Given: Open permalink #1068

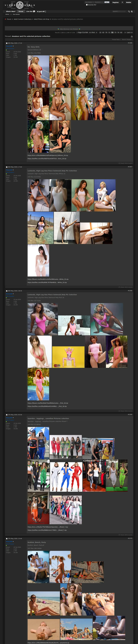Looking at the screenshot, I should [130, 291].
